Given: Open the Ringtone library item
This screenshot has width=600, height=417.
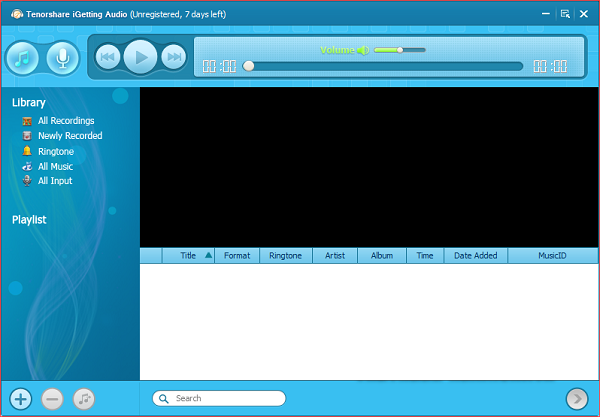Looking at the screenshot, I should [x=55, y=152].
